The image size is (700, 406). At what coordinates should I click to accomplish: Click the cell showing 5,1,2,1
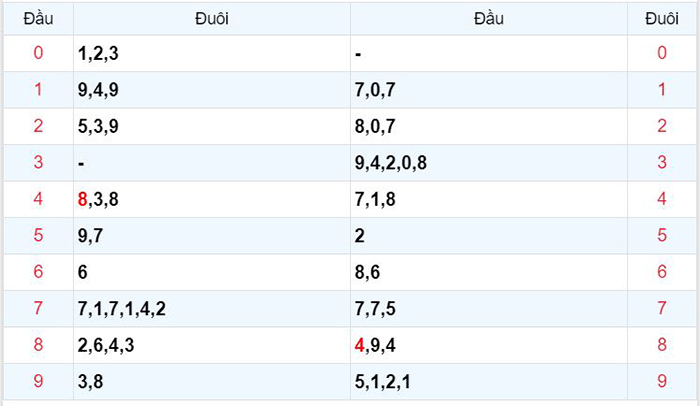(x=489, y=381)
